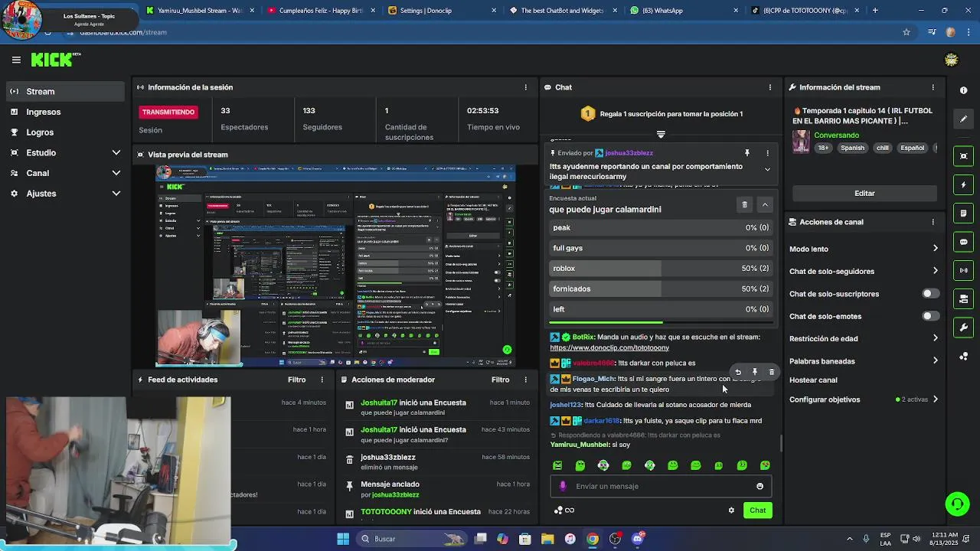Click the purple microphone icon in chat input
This screenshot has width=980, height=551.
point(563,486)
